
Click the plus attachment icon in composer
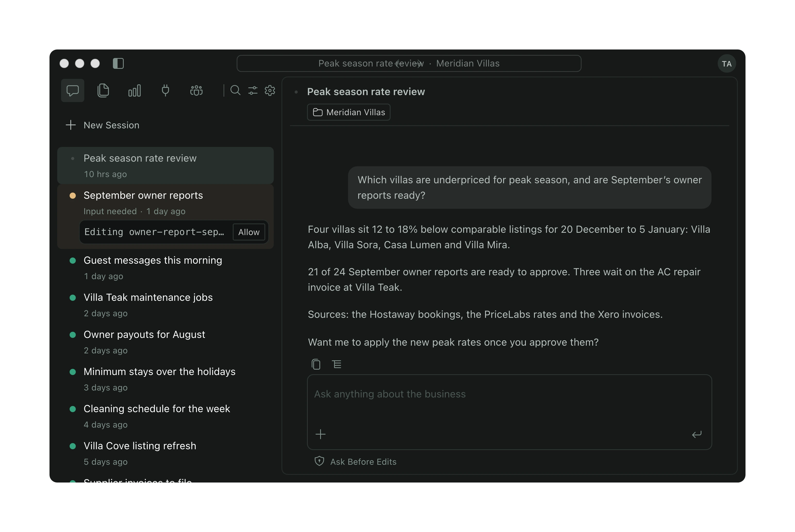320,434
